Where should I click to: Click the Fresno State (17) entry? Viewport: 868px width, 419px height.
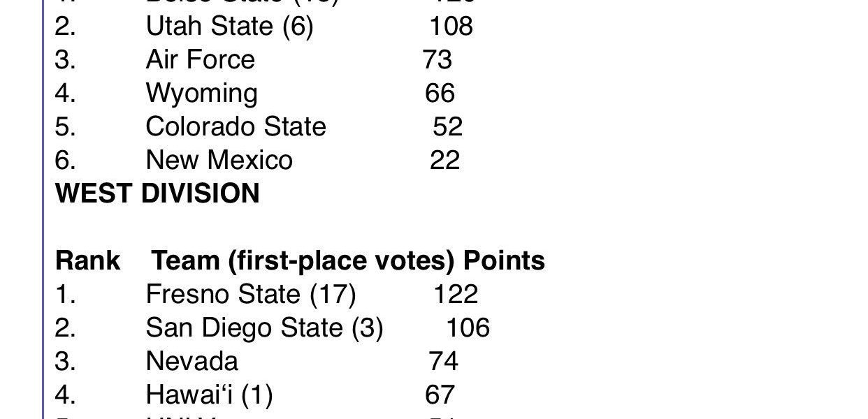coord(251,295)
